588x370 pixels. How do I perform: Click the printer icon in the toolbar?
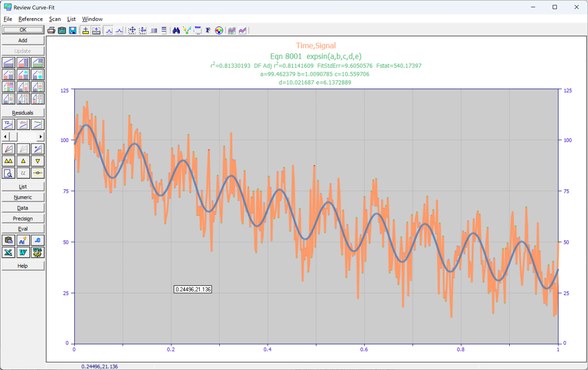51,30
